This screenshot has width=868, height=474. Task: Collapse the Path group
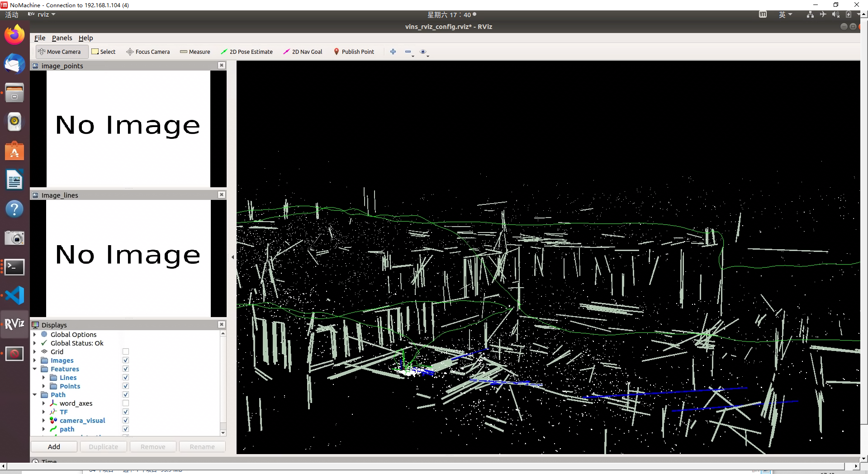point(35,394)
